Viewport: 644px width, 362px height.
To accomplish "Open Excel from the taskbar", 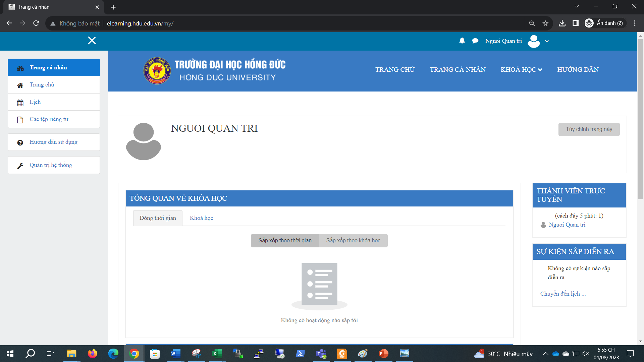I will coord(217,354).
